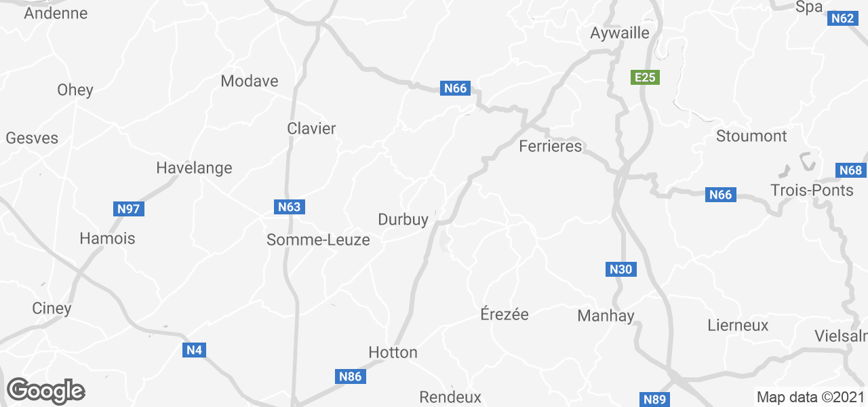The image size is (868, 407).
Task: Select the Somme-Leuze town label
Action: point(319,239)
